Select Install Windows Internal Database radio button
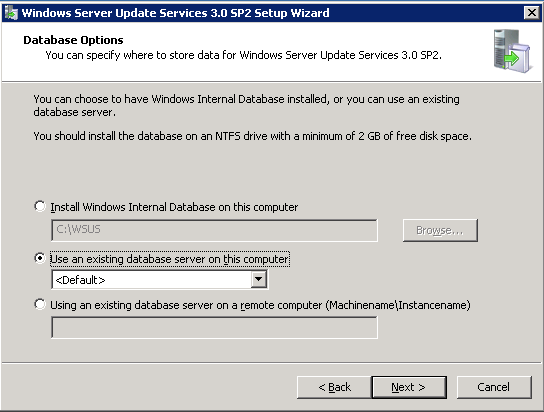544x412 pixels. tap(40, 206)
